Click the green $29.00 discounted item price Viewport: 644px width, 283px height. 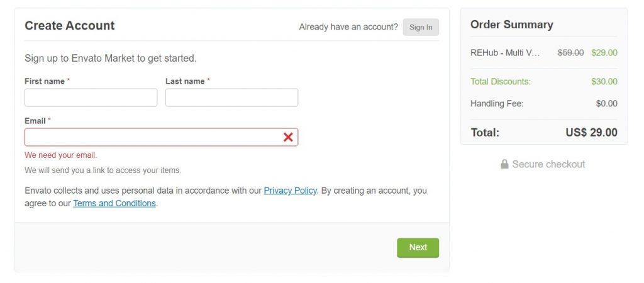pos(604,53)
